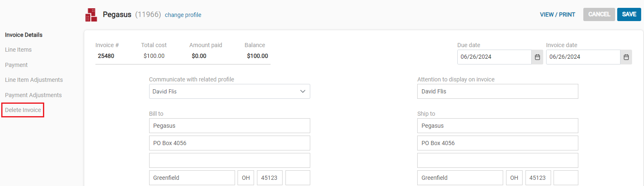Click the Bill to city field Greenfield
The width and height of the screenshot is (644, 186).
(192, 178)
